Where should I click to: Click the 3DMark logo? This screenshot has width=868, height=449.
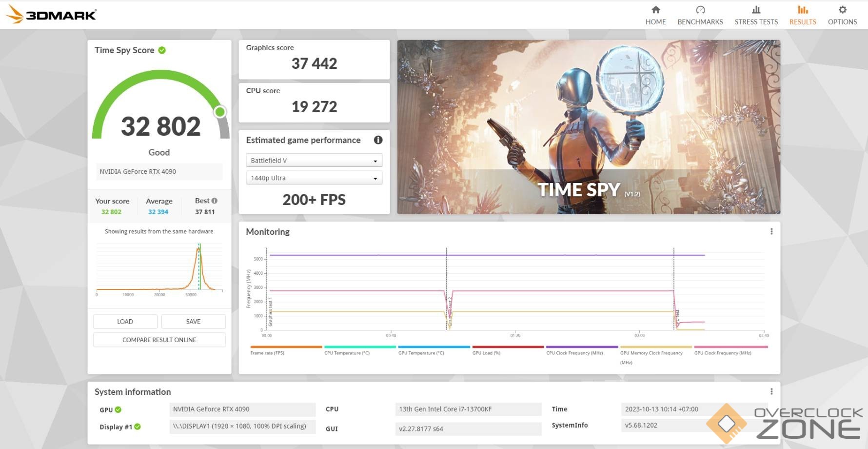51,14
